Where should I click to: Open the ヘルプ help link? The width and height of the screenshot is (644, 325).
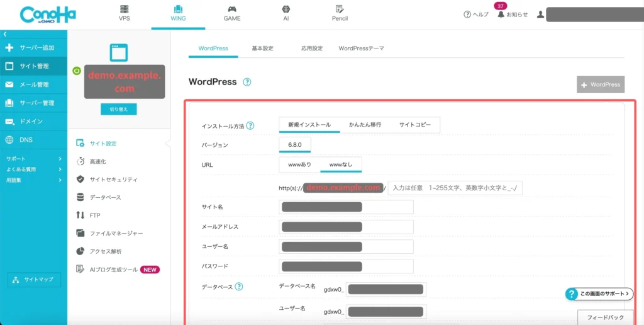point(476,14)
